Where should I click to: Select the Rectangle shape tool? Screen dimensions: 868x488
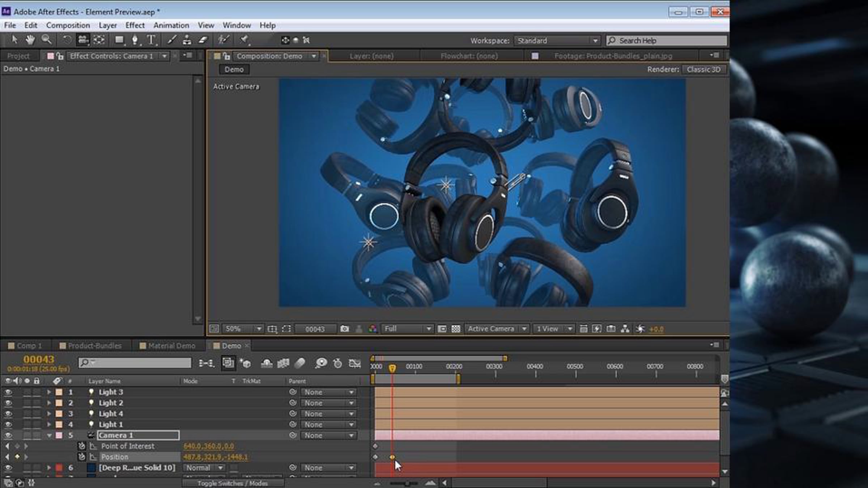119,40
